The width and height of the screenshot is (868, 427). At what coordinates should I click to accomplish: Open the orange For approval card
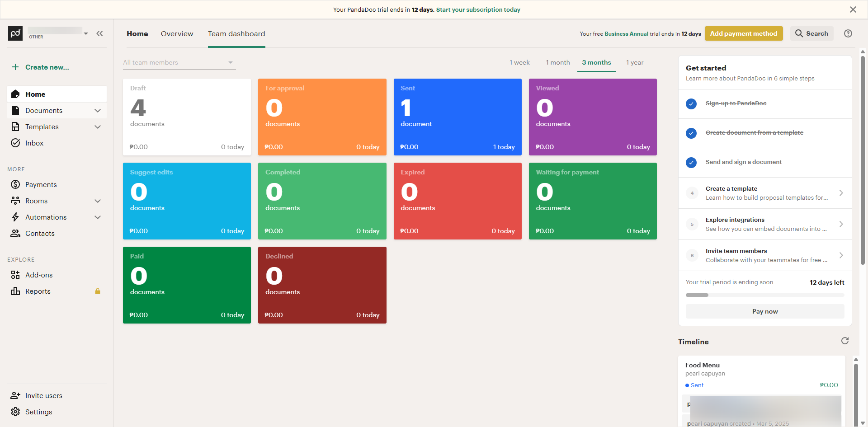[322, 117]
